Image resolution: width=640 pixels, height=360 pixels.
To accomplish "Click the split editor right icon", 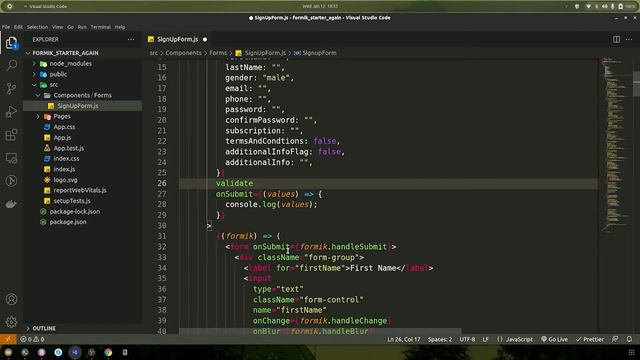I will click(616, 39).
